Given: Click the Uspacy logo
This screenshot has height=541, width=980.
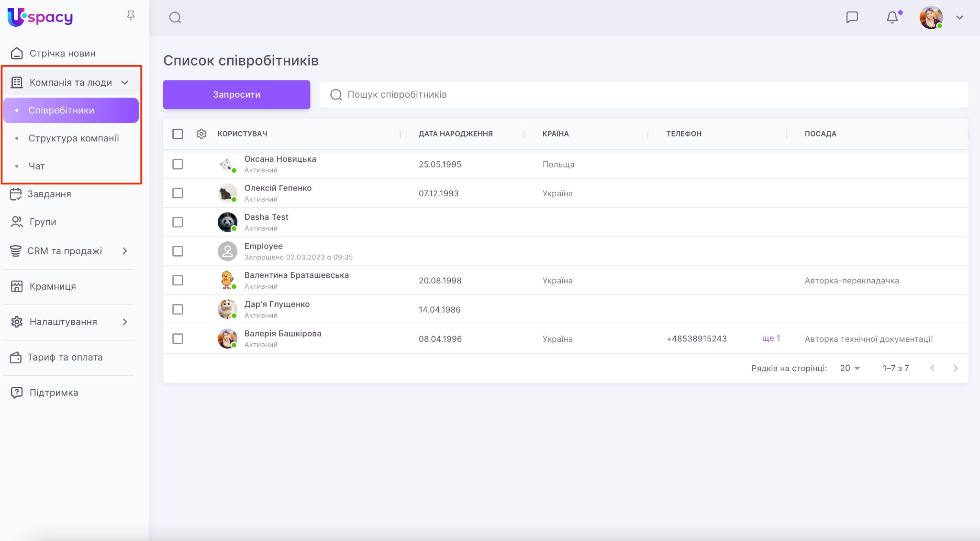Looking at the screenshot, I should point(40,17).
